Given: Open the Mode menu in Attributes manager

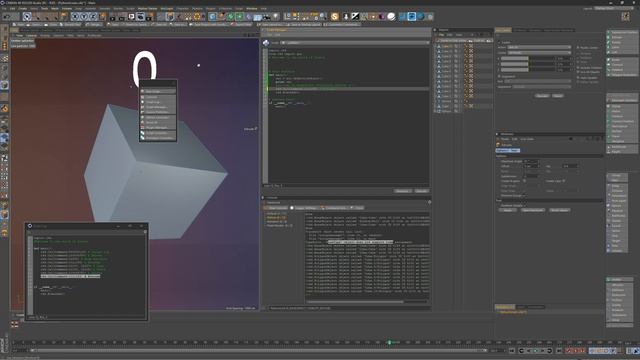Looking at the screenshot, I should click(x=505, y=139).
